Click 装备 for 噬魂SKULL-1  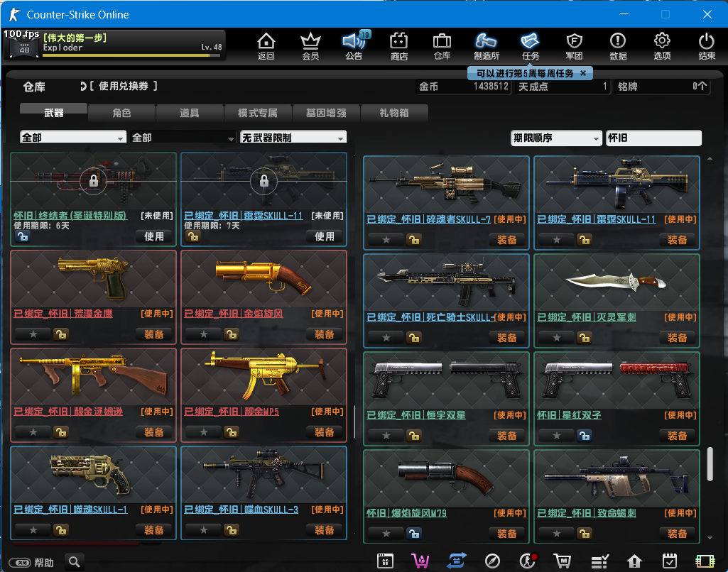point(153,530)
